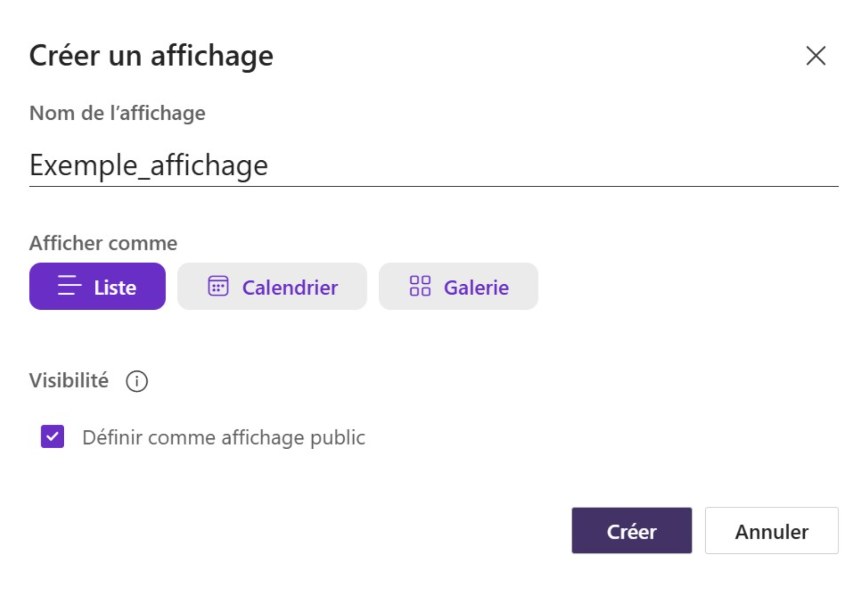Click the Visibilité label text
Image resolution: width=868 pixels, height=597 pixels.
69,380
